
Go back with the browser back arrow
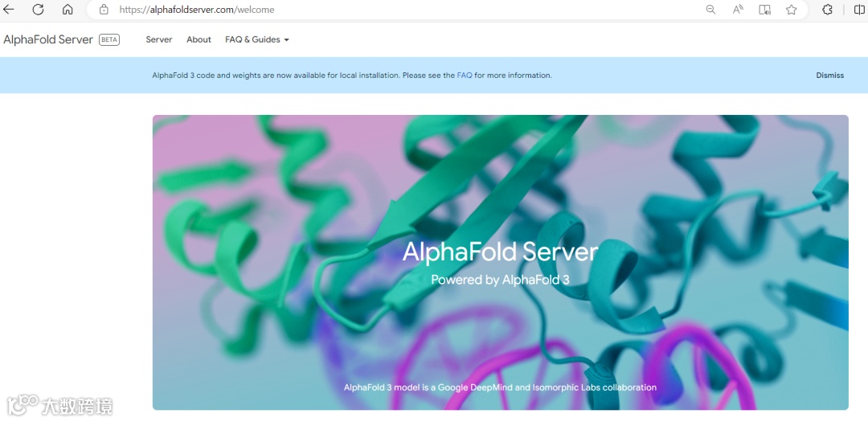tap(9, 10)
